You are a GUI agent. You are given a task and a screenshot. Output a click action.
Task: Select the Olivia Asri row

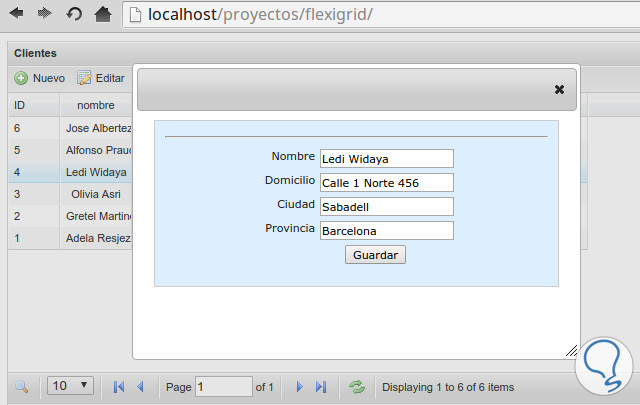pos(70,194)
